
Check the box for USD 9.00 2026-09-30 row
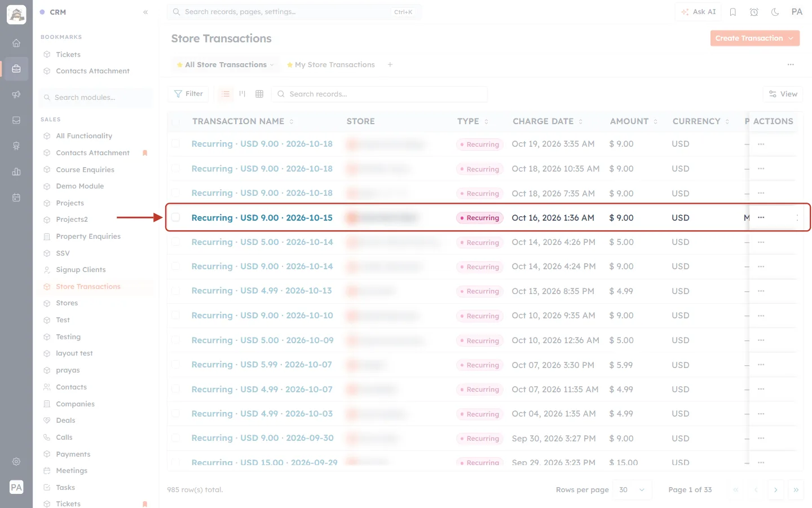[x=176, y=438]
